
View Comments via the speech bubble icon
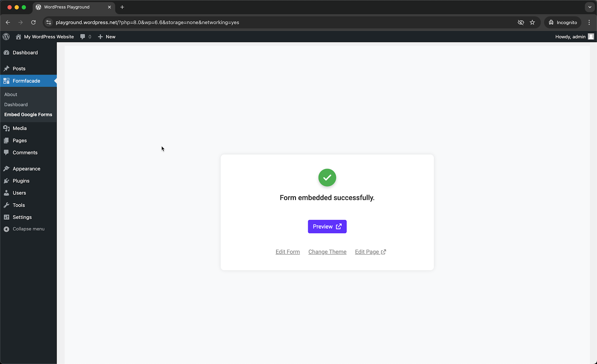point(7,153)
